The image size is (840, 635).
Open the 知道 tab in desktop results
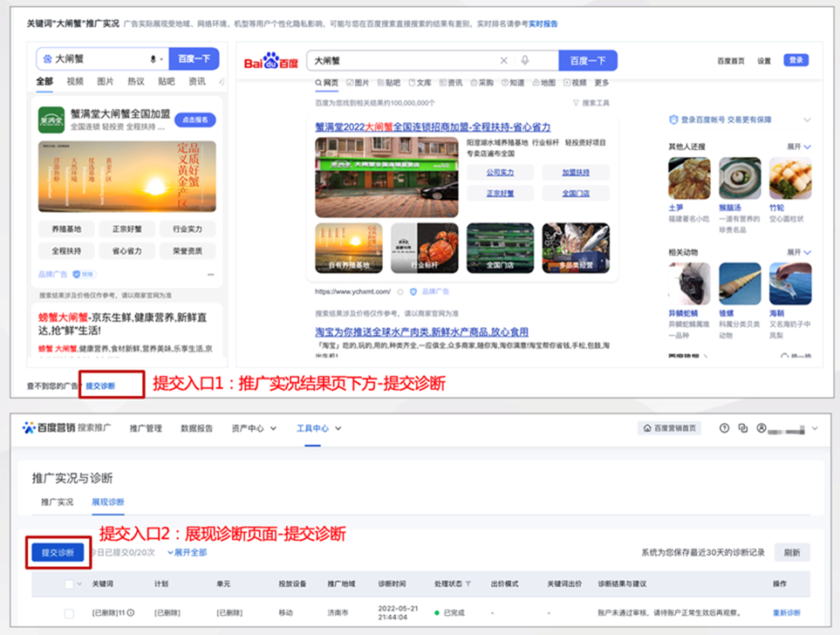(513, 83)
